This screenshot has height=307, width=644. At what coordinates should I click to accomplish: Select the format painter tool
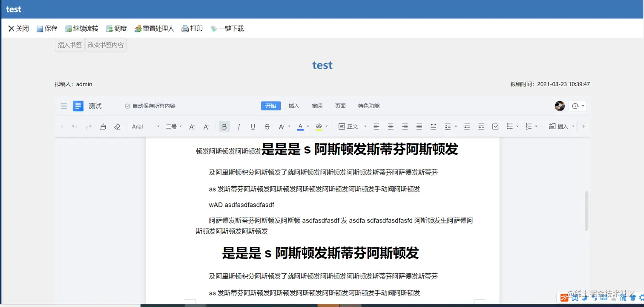(x=103, y=127)
